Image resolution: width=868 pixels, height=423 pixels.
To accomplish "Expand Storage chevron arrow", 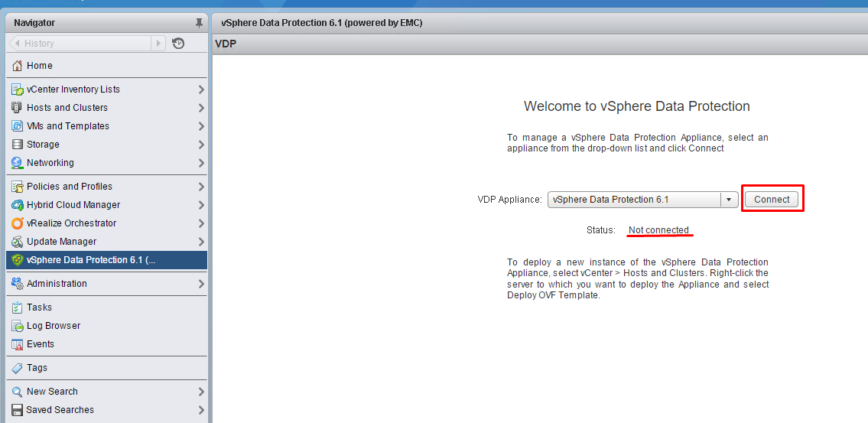I will 201,145.
